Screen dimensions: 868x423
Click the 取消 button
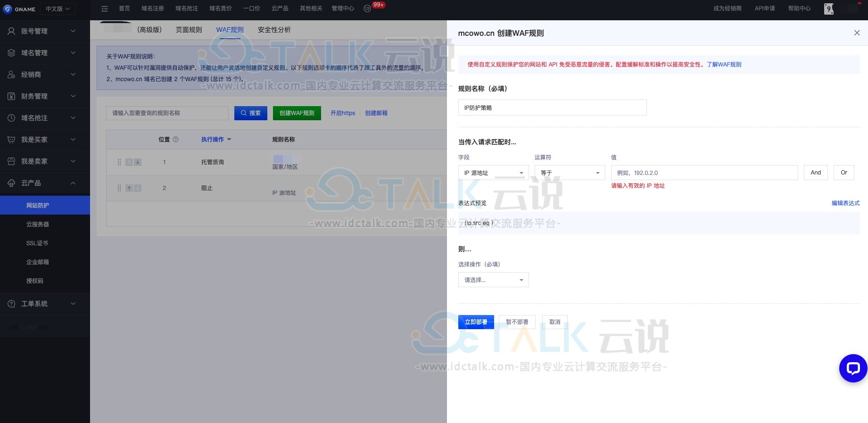[x=555, y=322]
